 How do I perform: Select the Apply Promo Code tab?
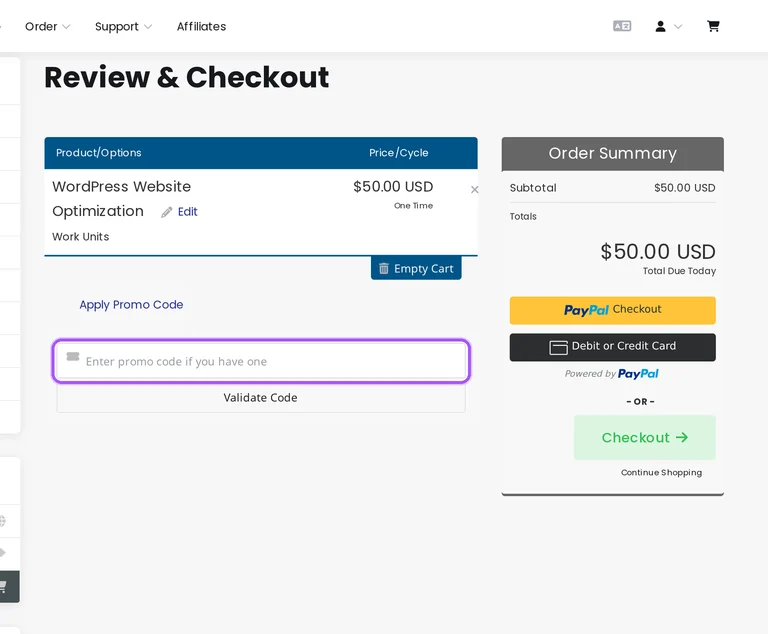131,304
